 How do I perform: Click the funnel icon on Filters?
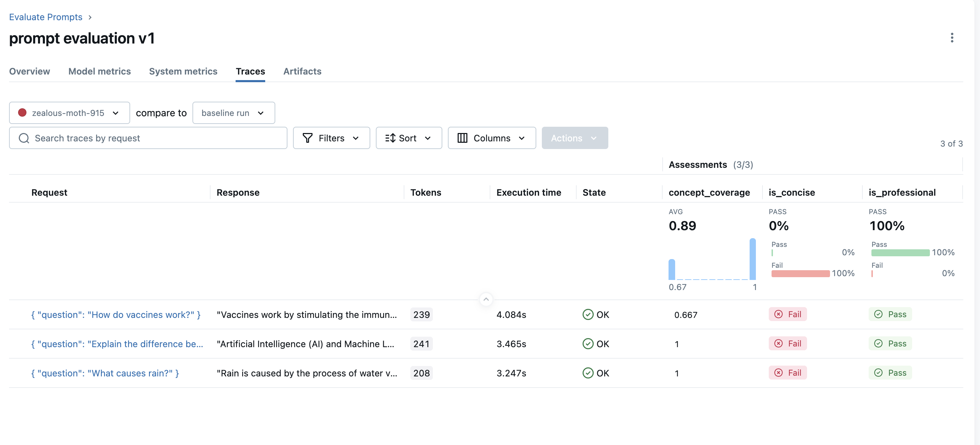click(307, 138)
